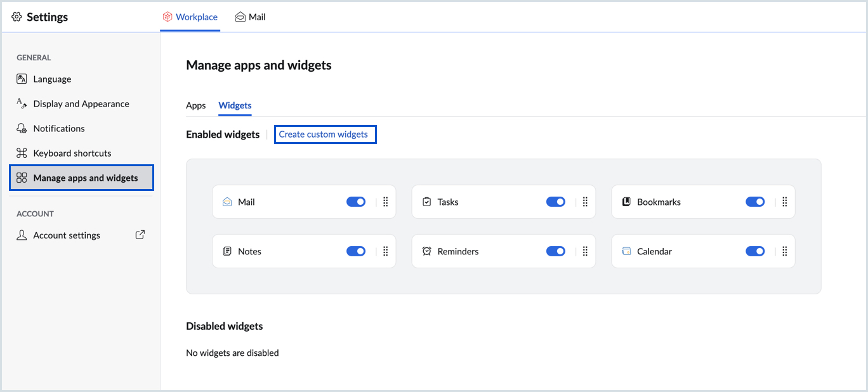The image size is (868, 392).
Task: Switch off the Notes widget
Action: tap(356, 251)
